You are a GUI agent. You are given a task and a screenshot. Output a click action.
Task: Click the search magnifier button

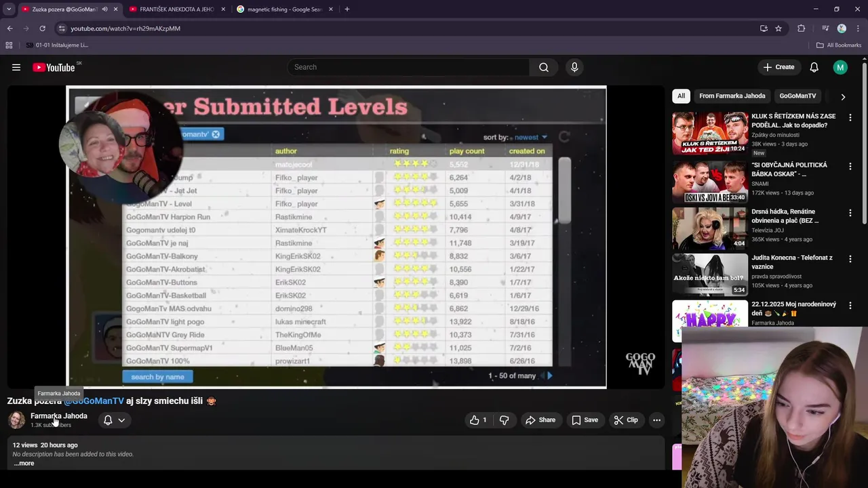point(544,67)
